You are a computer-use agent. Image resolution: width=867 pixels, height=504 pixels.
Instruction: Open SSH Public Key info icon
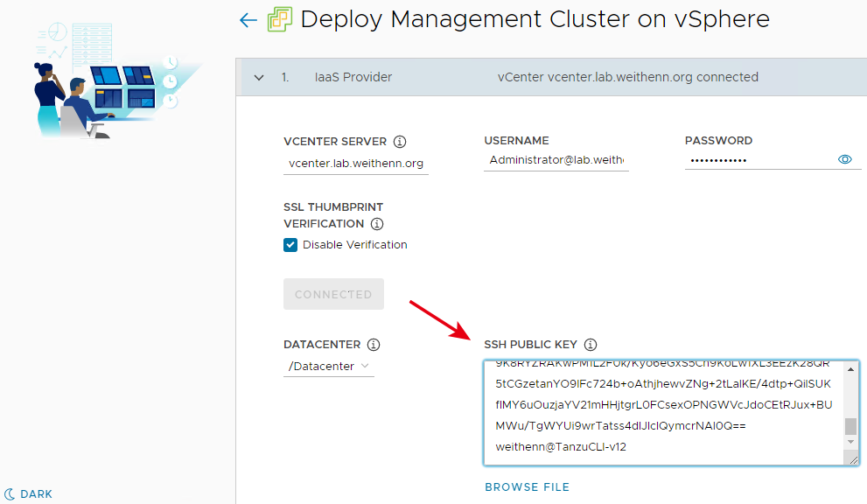click(x=591, y=345)
